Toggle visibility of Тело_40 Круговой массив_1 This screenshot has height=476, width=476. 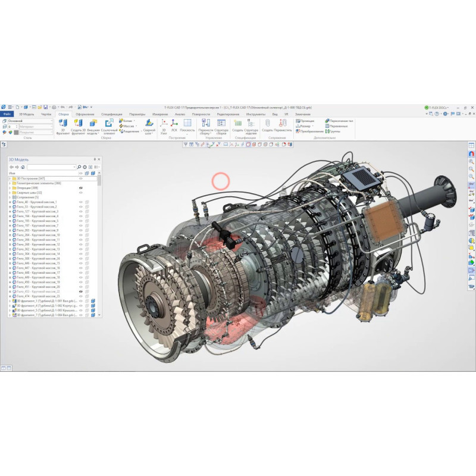[x=81, y=202]
